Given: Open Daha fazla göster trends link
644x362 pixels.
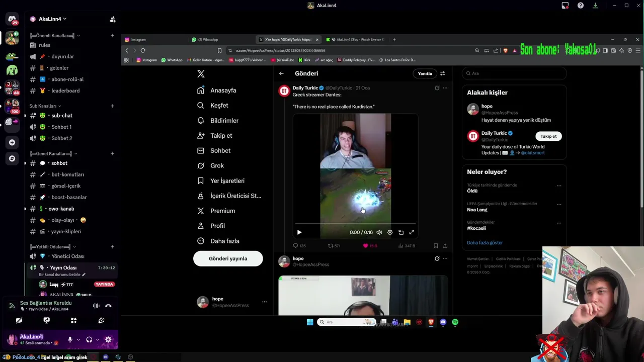Looking at the screenshot, I should [x=485, y=243].
